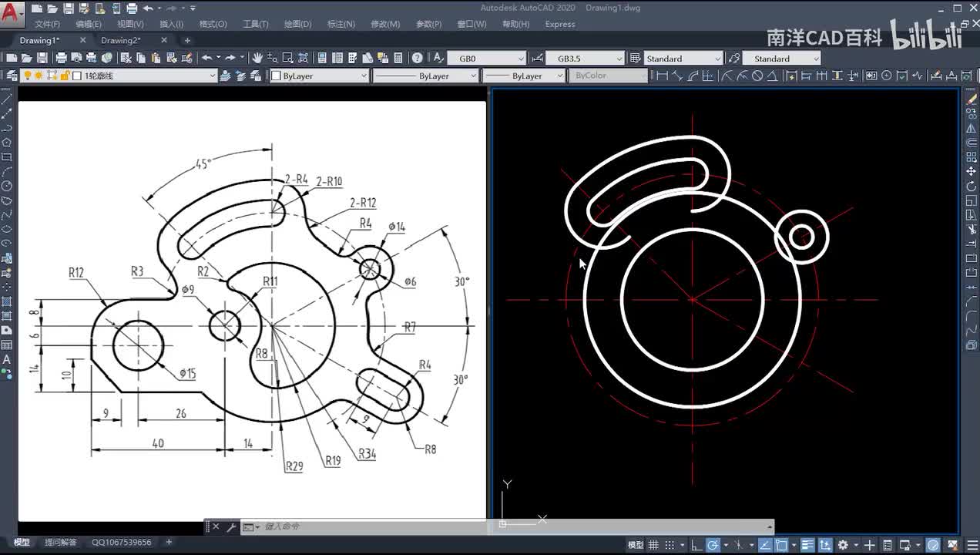Viewport: 980px width, 555px height.
Task: Toggle Ortho mode in status bar
Action: 696,545
